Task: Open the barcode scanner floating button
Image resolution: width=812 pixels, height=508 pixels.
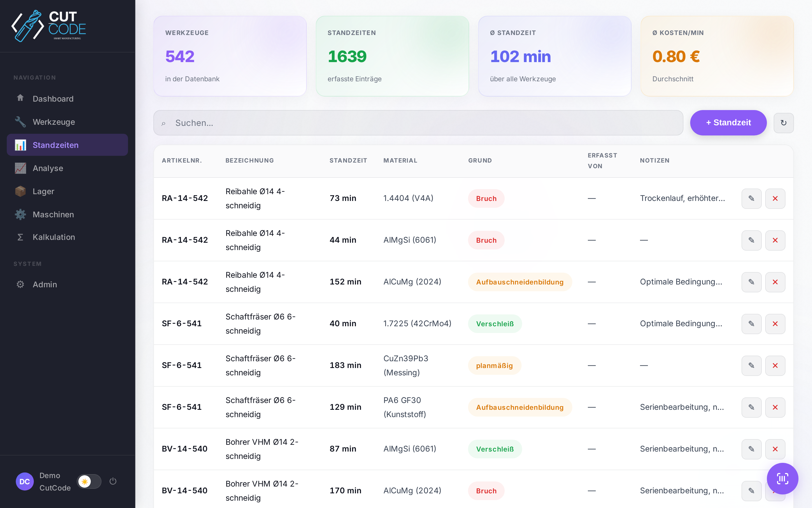Action: pyautogui.click(x=782, y=478)
